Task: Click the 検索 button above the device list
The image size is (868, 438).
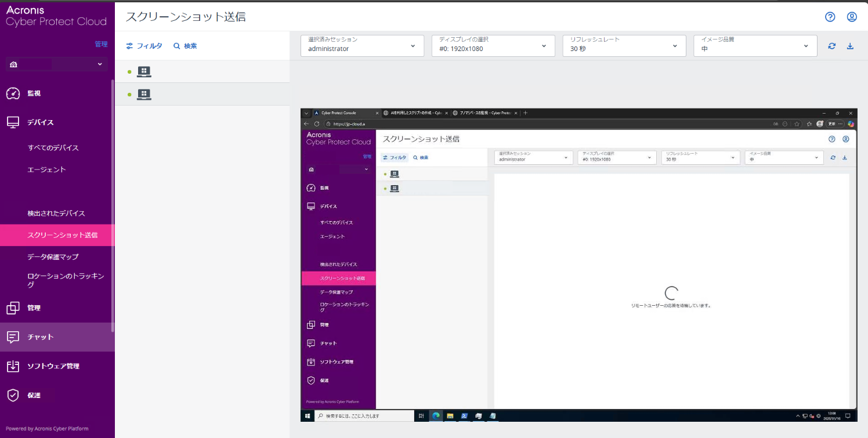Action: click(185, 46)
